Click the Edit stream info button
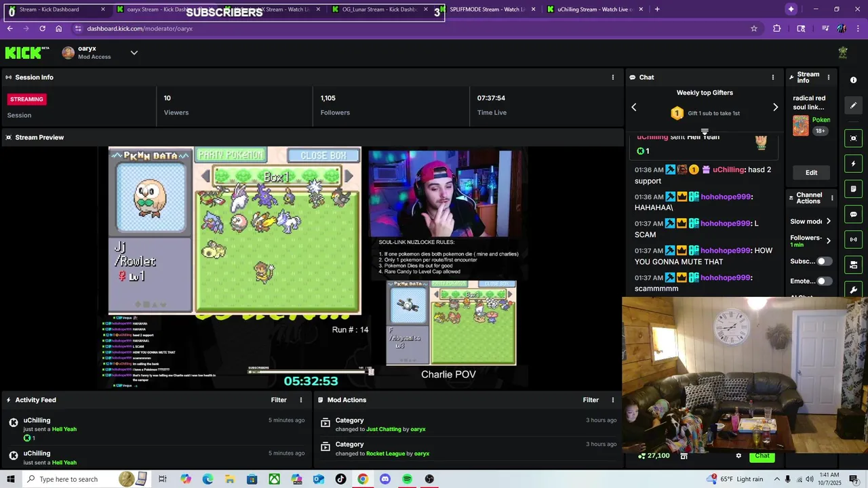Image resolution: width=868 pixels, height=488 pixels. tap(811, 172)
